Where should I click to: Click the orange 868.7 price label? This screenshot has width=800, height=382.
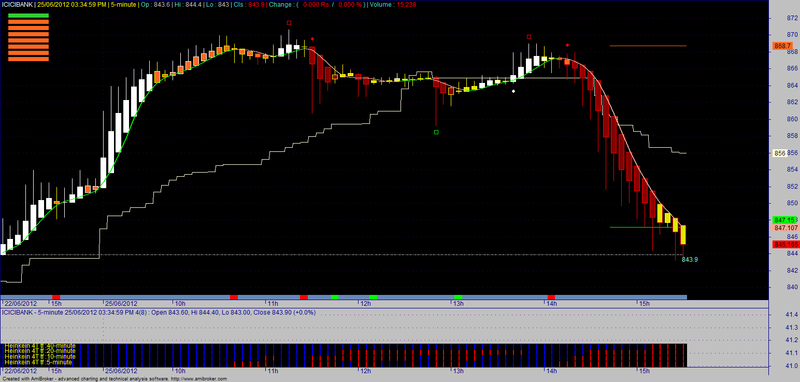[x=782, y=46]
